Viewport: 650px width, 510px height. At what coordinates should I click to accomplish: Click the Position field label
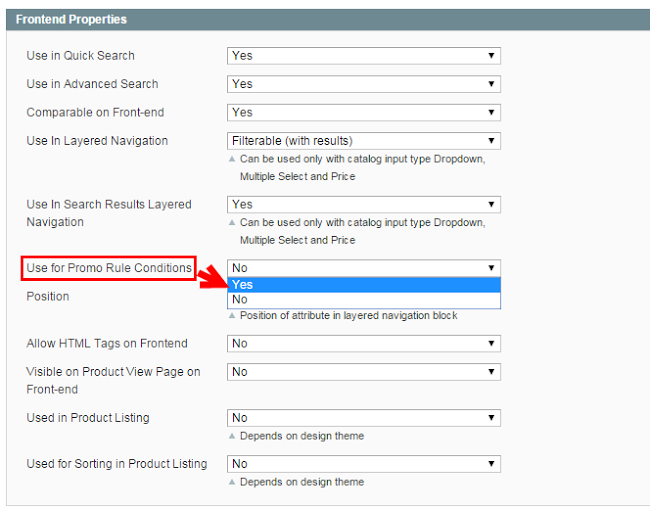pyautogui.click(x=48, y=297)
